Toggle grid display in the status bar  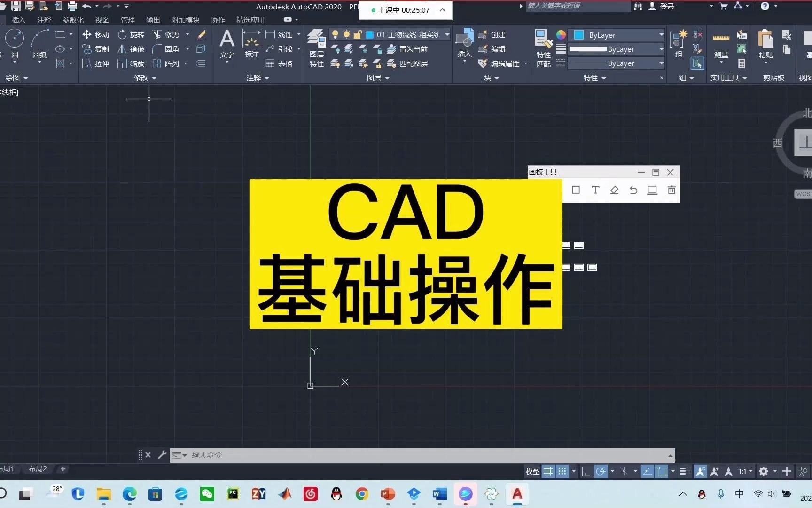(x=548, y=471)
